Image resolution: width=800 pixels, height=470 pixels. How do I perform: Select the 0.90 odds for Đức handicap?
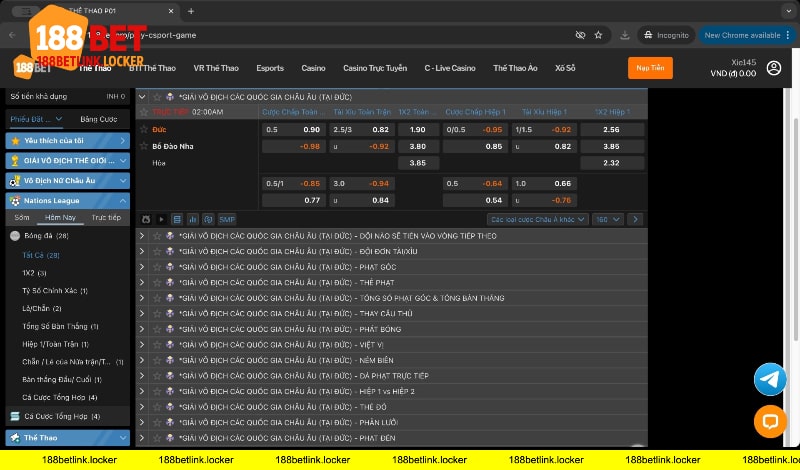click(x=311, y=130)
